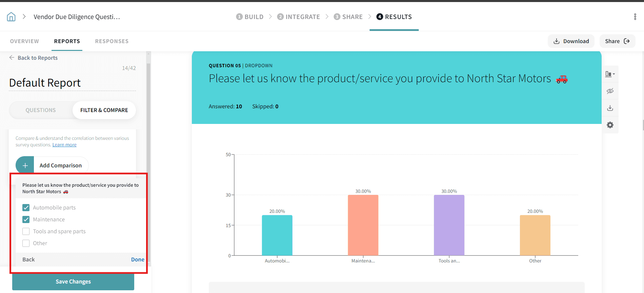Switch to the Overview tab
The image size is (644, 293).
[x=24, y=41]
